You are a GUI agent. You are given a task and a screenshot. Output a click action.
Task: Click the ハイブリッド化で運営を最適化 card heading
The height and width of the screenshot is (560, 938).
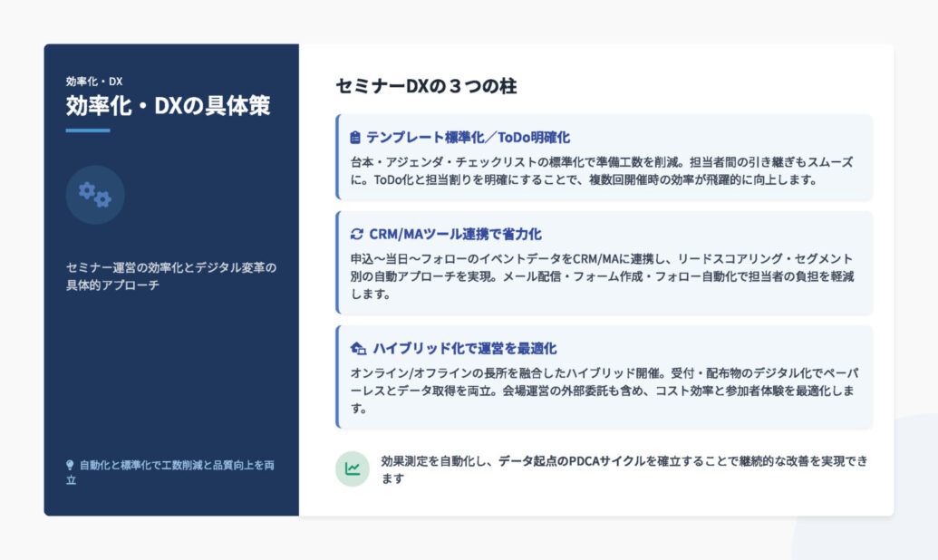coord(464,349)
